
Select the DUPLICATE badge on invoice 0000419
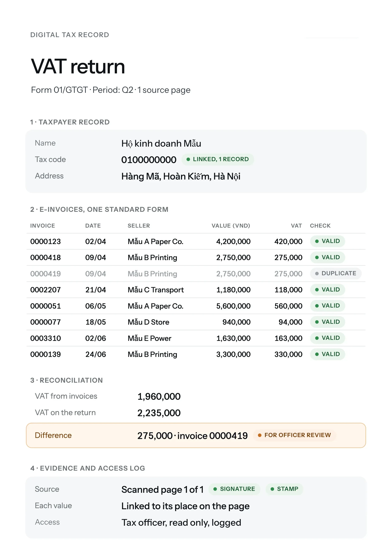click(x=336, y=273)
